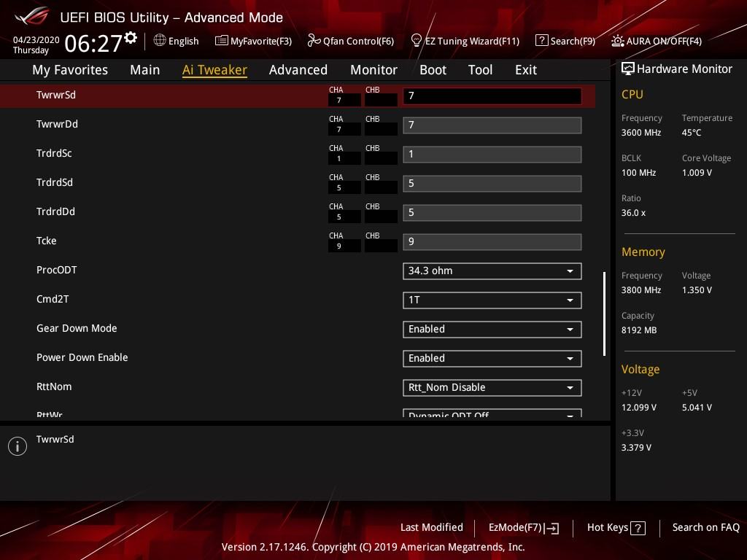Select English language button
Screen dimensions: 747x560
[x=177, y=41]
